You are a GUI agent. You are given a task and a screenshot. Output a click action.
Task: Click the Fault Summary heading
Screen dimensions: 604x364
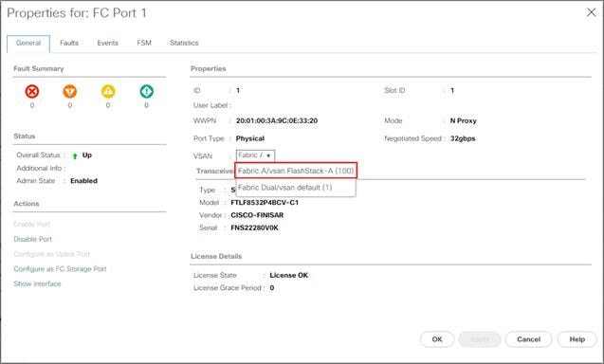[39, 68]
